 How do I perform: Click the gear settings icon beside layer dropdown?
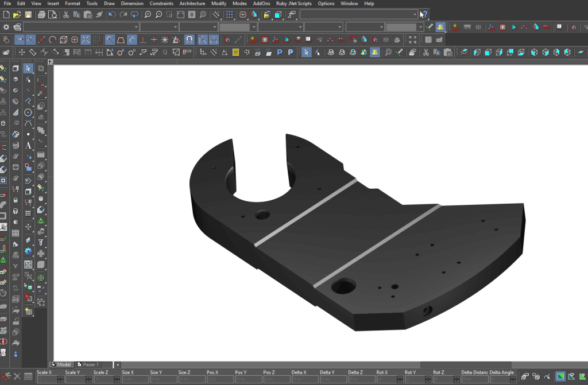6,27
